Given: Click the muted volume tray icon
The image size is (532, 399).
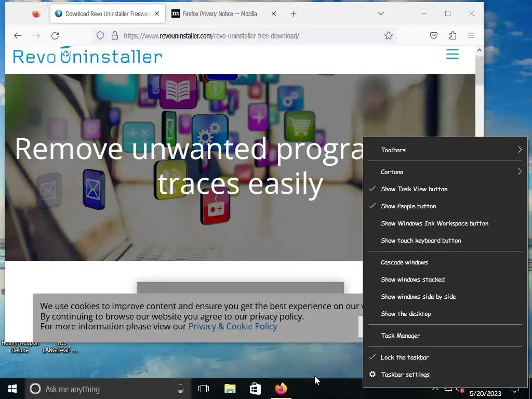Looking at the screenshot, I should pos(460,390).
